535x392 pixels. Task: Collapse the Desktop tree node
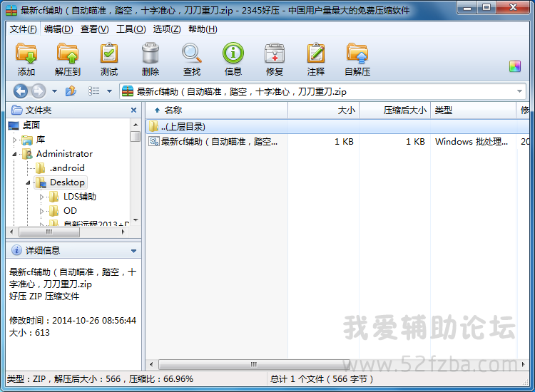pos(28,182)
